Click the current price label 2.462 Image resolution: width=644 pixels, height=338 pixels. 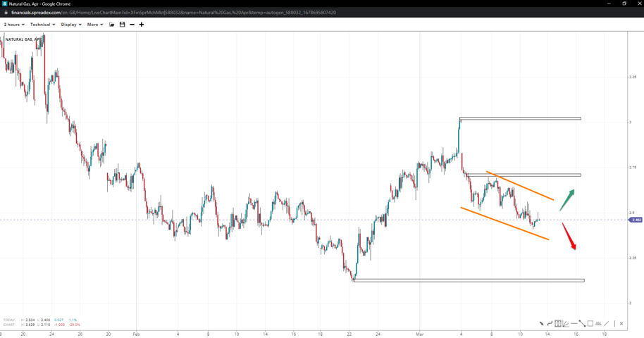coord(636,220)
